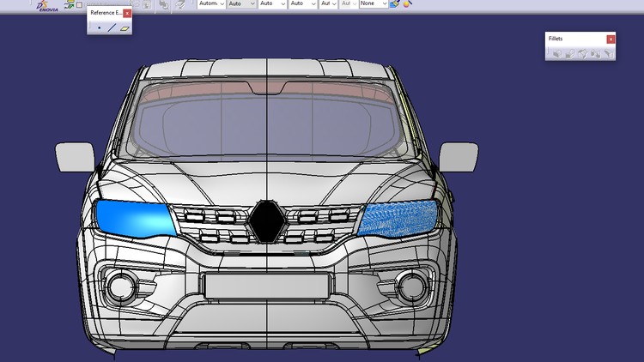Click the Face-Face Fillet icon
Viewport: 644px width, 362px height.
click(x=596, y=54)
